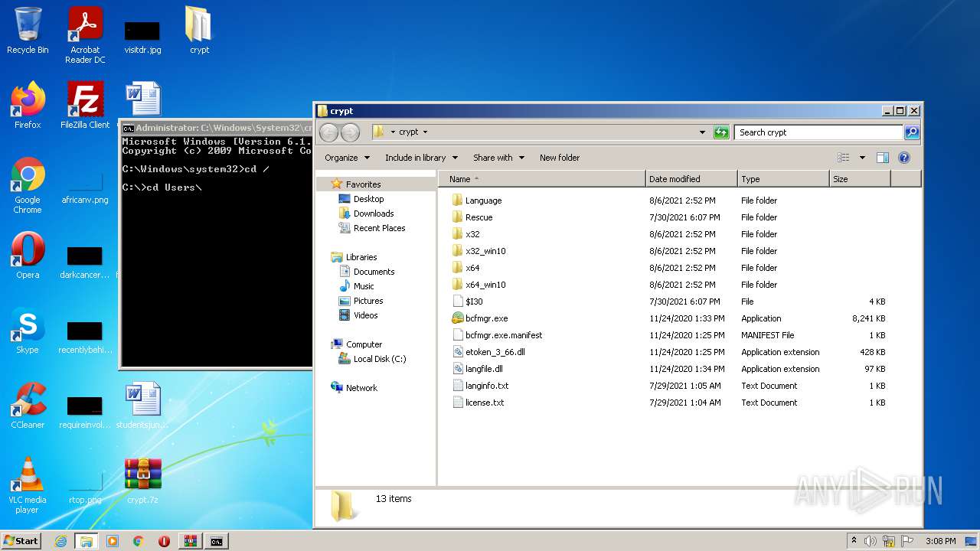Open CCleaner desktop shortcut

(x=28, y=406)
